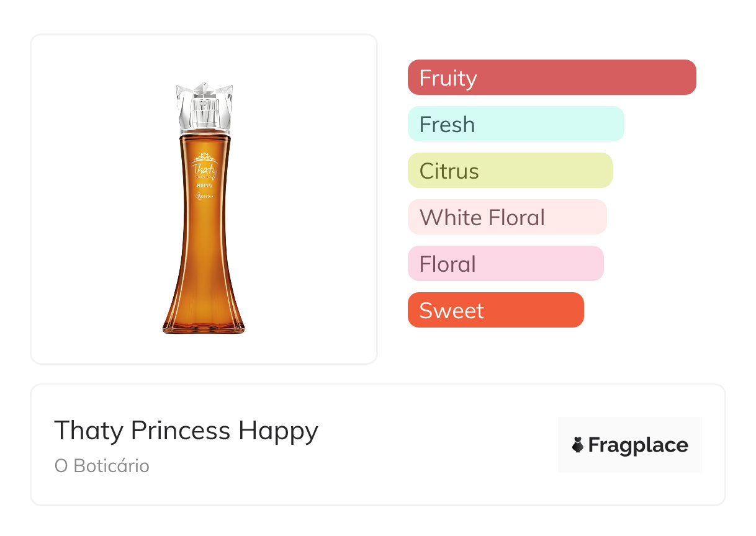This screenshot has height=536, width=756.
Task: Click the O Boticário brand name
Action: coord(102,466)
